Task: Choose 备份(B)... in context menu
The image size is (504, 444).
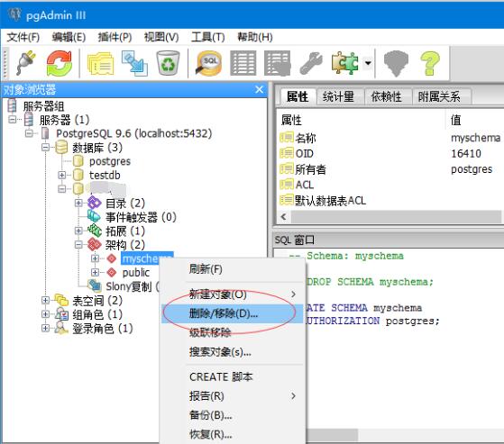Action: coord(232,415)
